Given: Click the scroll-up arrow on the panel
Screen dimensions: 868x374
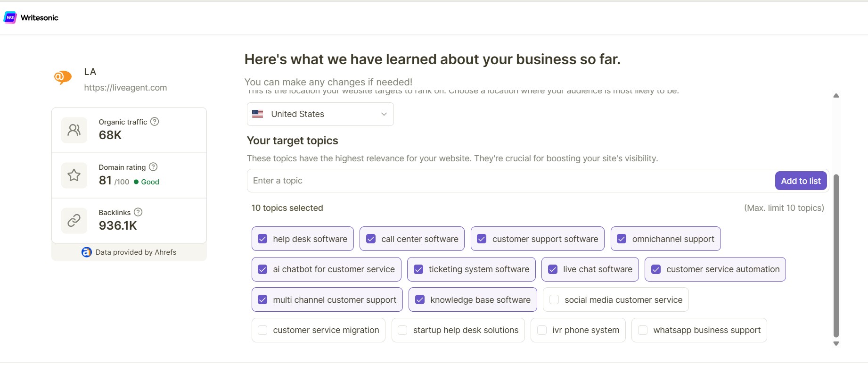Looking at the screenshot, I should [x=836, y=95].
